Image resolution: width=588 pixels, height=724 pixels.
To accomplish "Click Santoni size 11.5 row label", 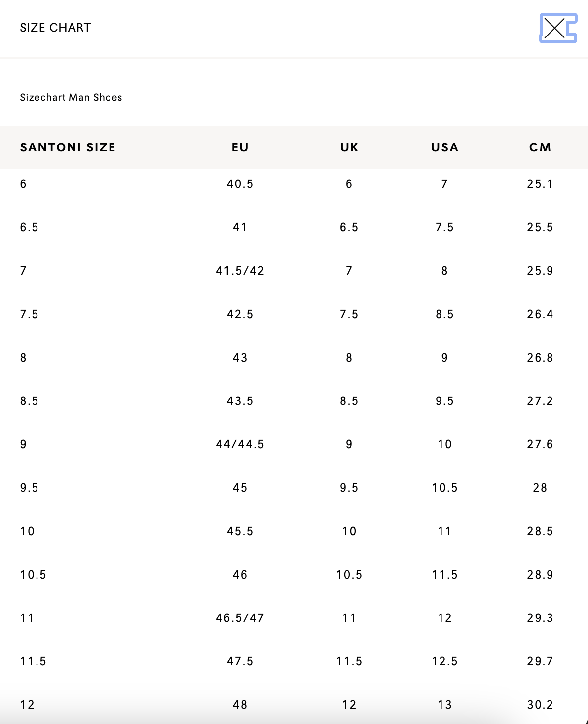I will pyautogui.click(x=33, y=661).
